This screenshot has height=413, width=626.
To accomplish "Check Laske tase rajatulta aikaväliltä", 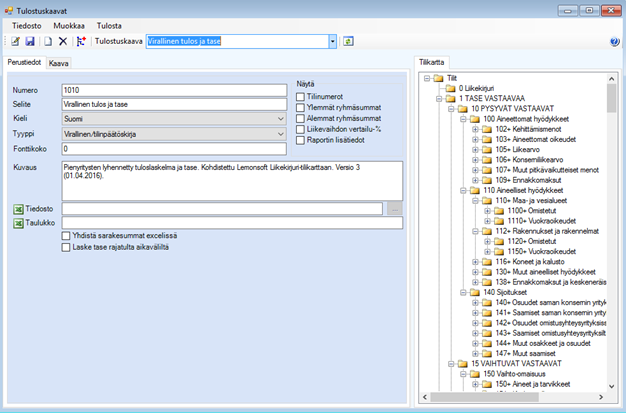I will (x=66, y=247).
